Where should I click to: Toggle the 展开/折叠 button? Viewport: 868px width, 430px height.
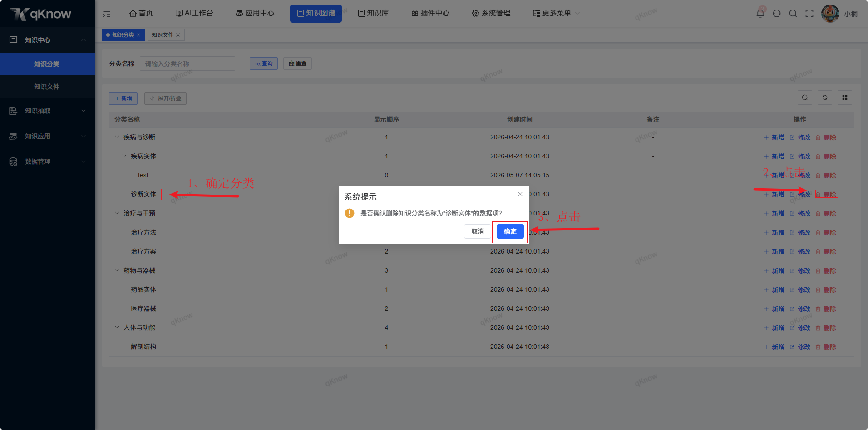(x=165, y=98)
